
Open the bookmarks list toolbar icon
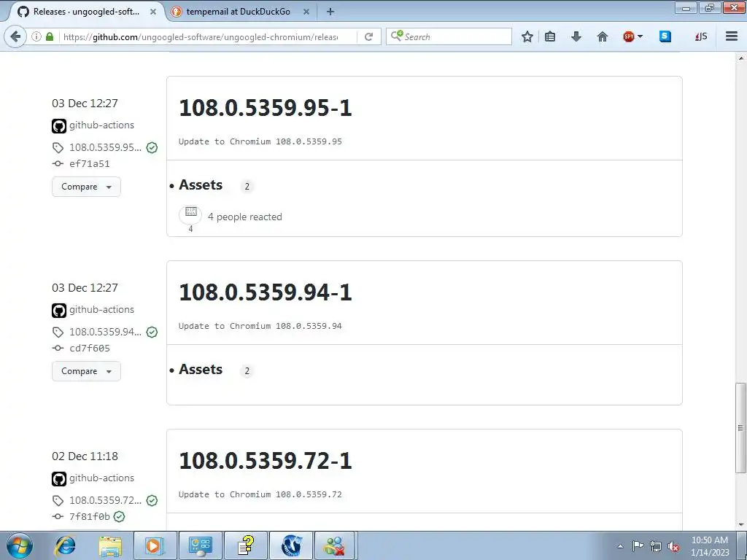click(550, 36)
